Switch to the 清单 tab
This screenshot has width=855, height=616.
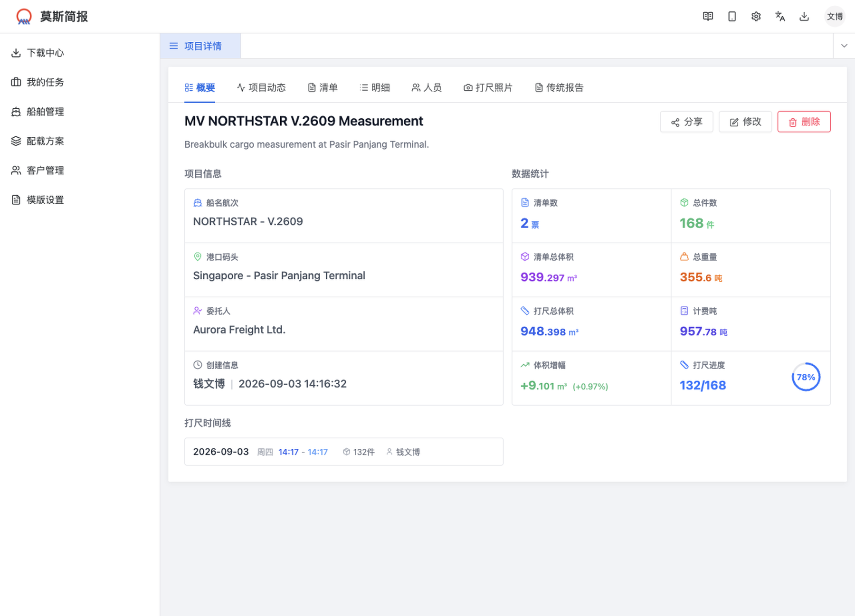pyautogui.click(x=323, y=87)
